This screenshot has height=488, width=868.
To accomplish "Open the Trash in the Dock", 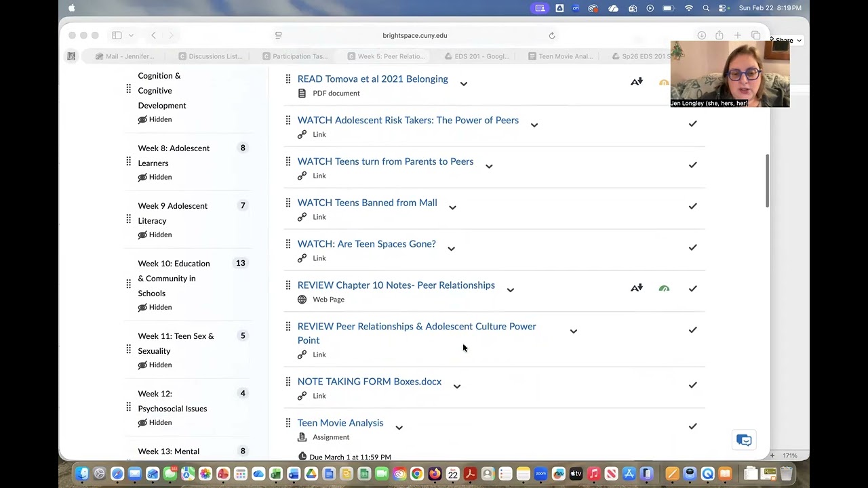I will coord(786,474).
